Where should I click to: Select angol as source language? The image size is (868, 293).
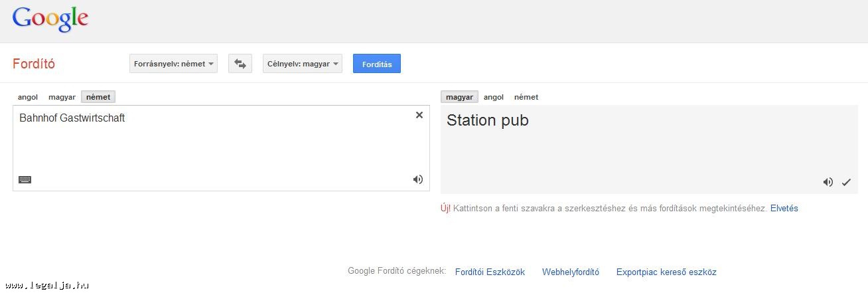[28, 97]
